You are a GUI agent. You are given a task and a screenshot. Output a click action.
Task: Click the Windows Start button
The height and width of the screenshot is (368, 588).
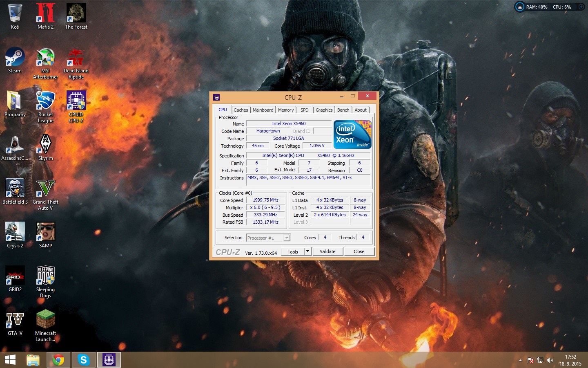tap(10, 360)
